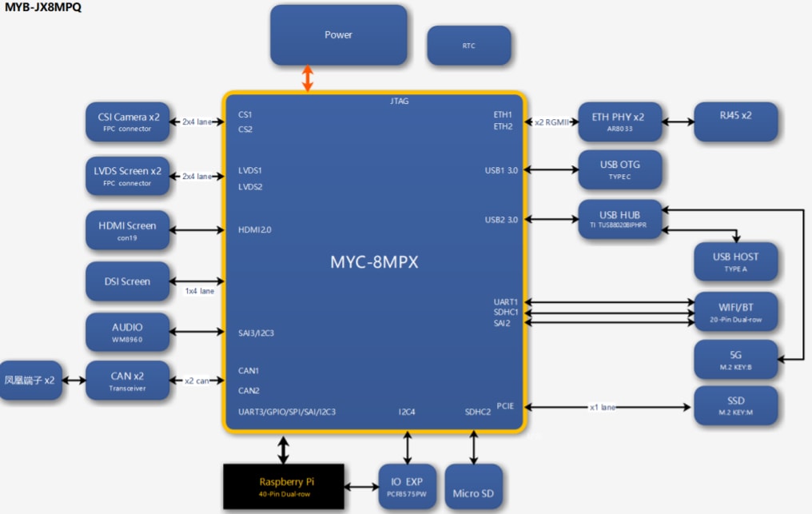812x514 pixels.
Task: Select the RTC block
Action: coord(468,46)
